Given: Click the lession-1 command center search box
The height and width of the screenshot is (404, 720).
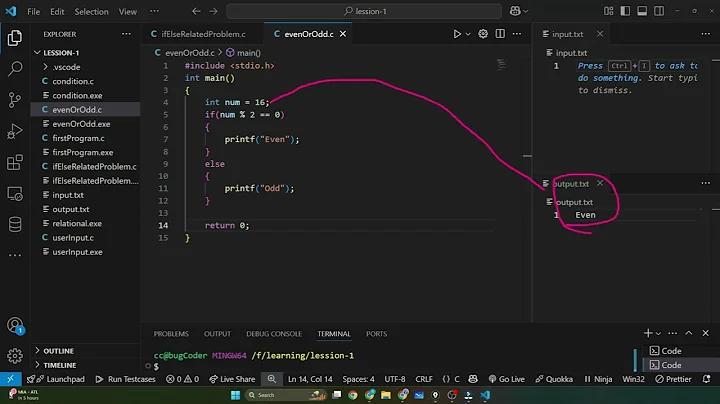Looking at the screenshot, I should (x=364, y=11).
